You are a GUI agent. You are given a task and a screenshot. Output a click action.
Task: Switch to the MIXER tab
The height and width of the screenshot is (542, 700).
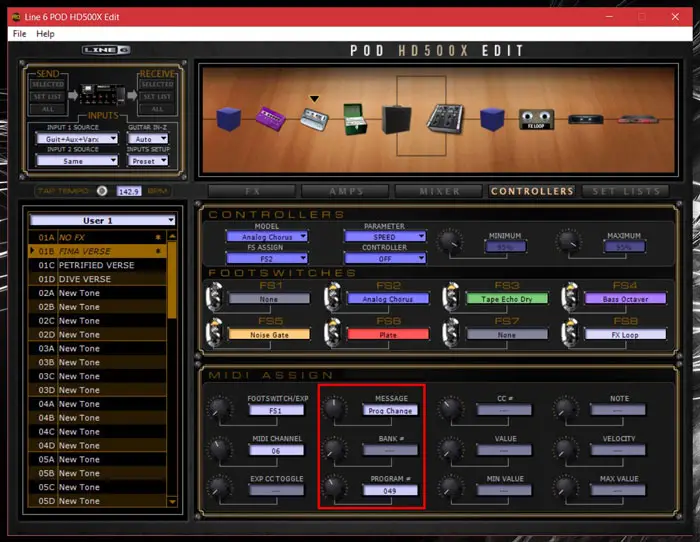coord(439,191)
